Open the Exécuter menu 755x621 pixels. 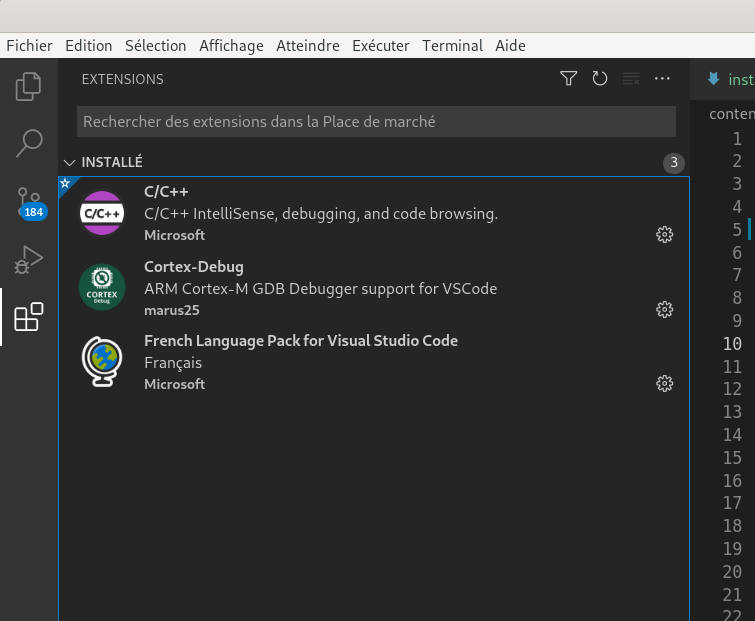pyautogui.click(x=380, y=46)
